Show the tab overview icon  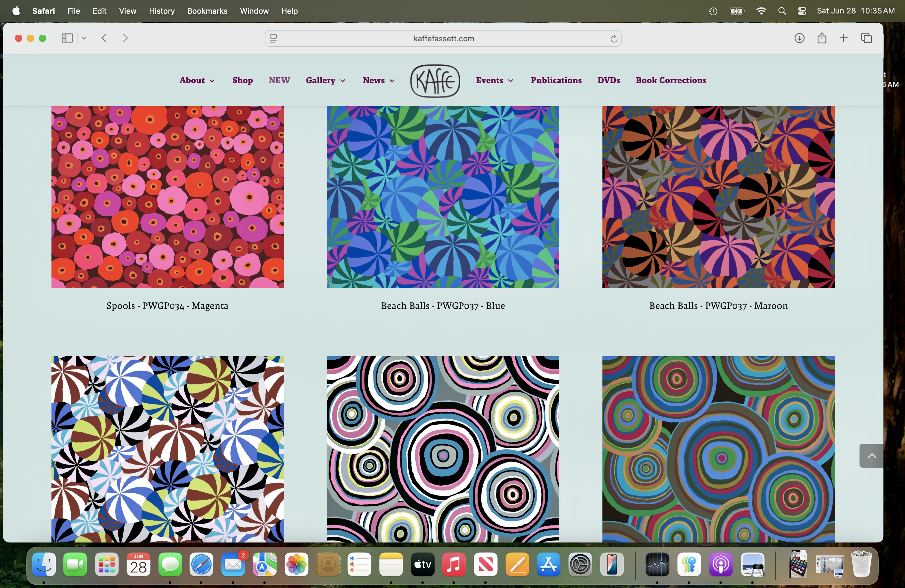tap(866, 38)
